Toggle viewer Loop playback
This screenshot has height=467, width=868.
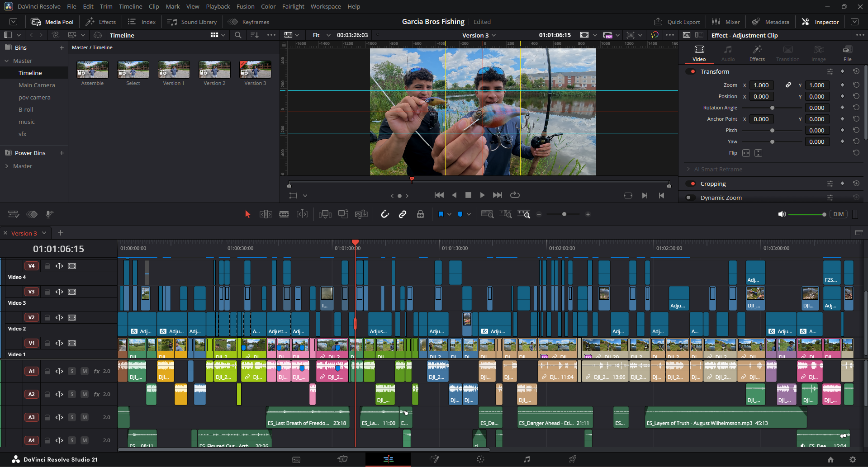point(515,195)
